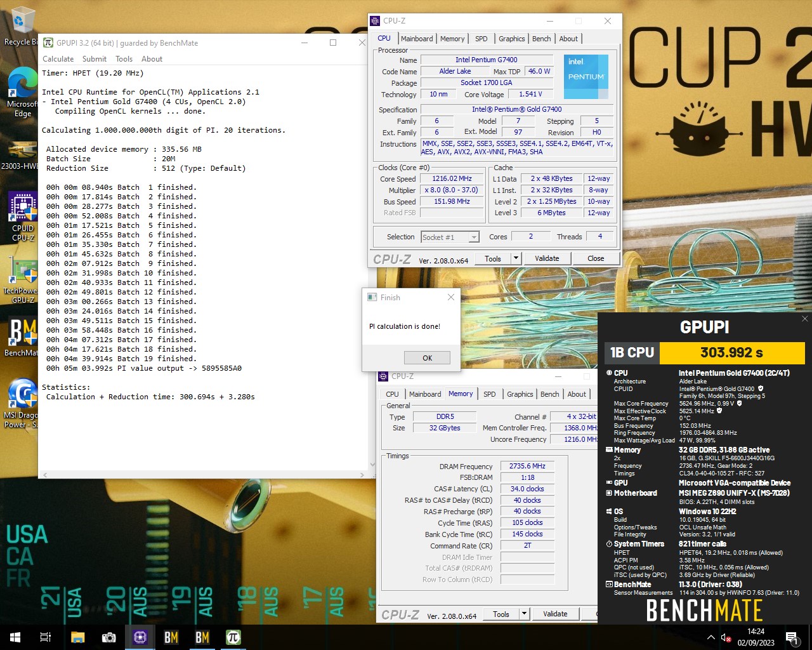Switch to CPU tab in Memory timings CPU-Z window

[393, 394]
